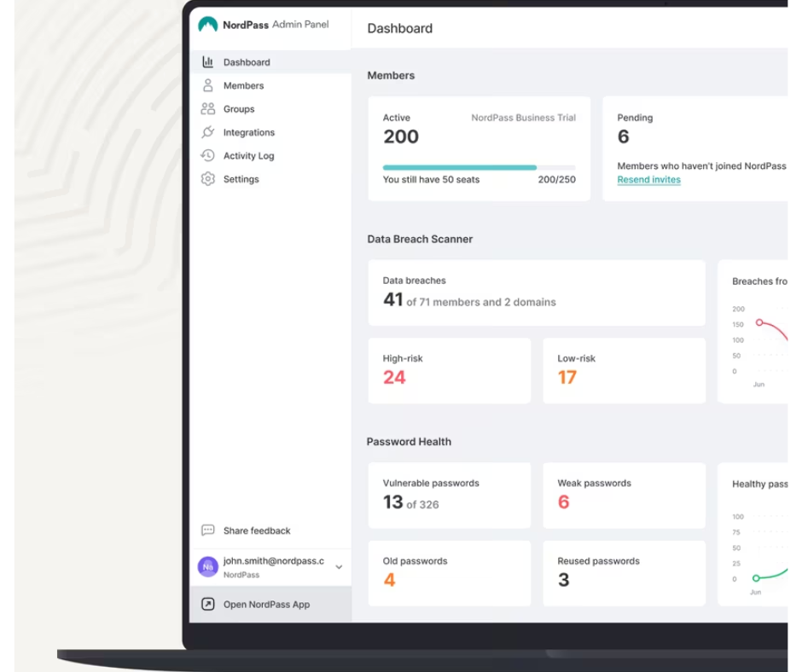Click the Password Health heading

point(409,442)
